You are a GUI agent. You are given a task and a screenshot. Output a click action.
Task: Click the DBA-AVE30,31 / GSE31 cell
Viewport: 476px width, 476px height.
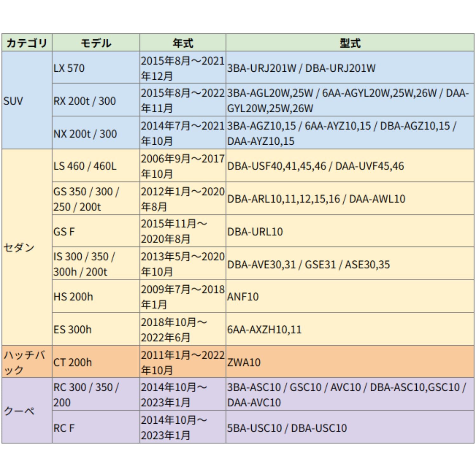click(x=350, y=263)
